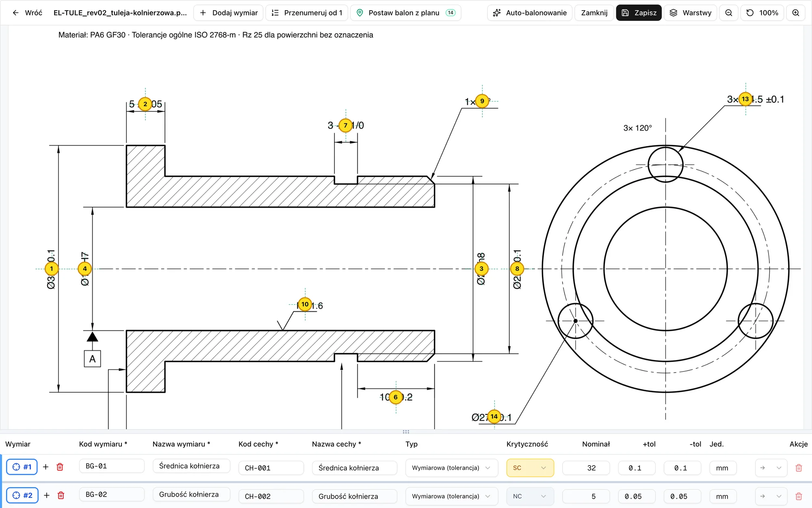
Task: Open Typ dropdown in row #1
Action: click(451, 468)
